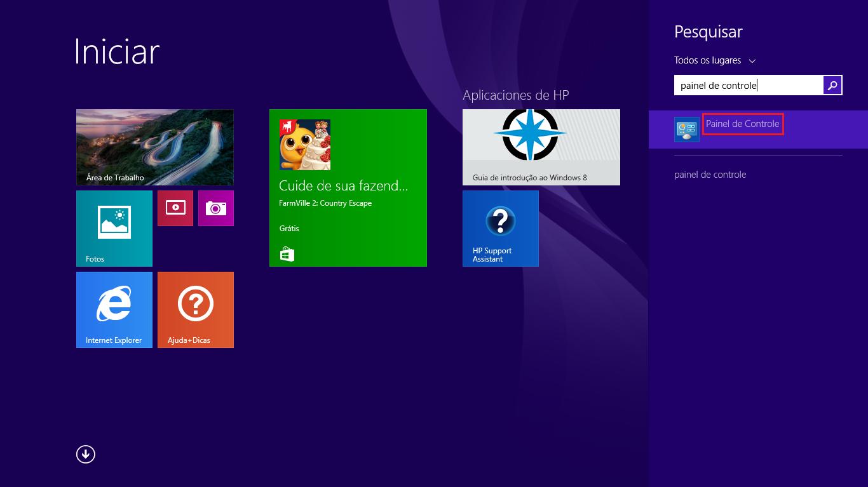Select the lowercase painel de controle suggestion
The width and height of the screenshot is (868, 487).
pyautogui.click(x=710, y=175)
